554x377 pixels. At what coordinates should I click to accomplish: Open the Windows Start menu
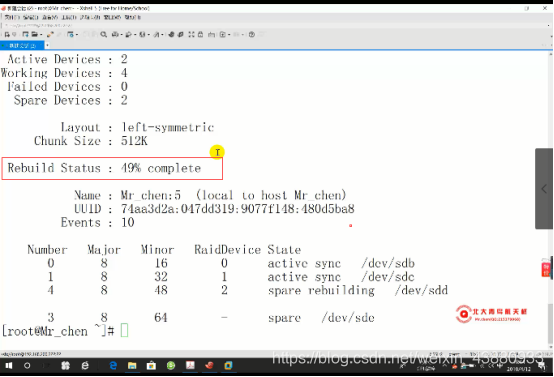tap(9, 365)
